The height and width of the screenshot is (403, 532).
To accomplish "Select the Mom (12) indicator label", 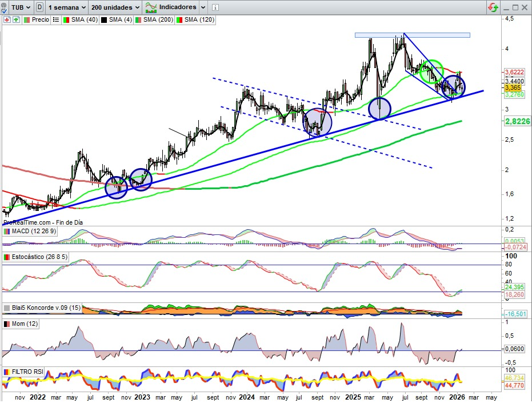I will pos(26,324).
